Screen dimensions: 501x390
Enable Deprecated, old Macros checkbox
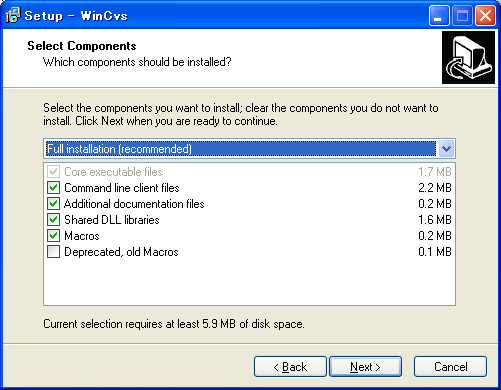(53, 252)
